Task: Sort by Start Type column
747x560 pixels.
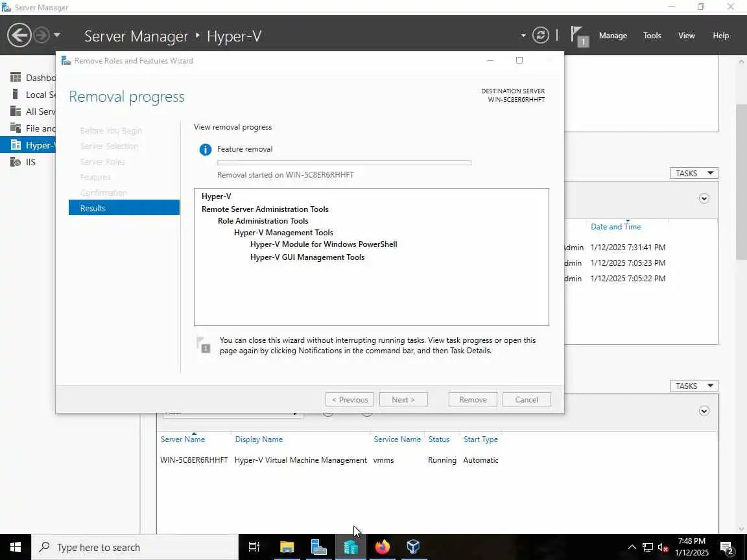Action: click(480, 439)
